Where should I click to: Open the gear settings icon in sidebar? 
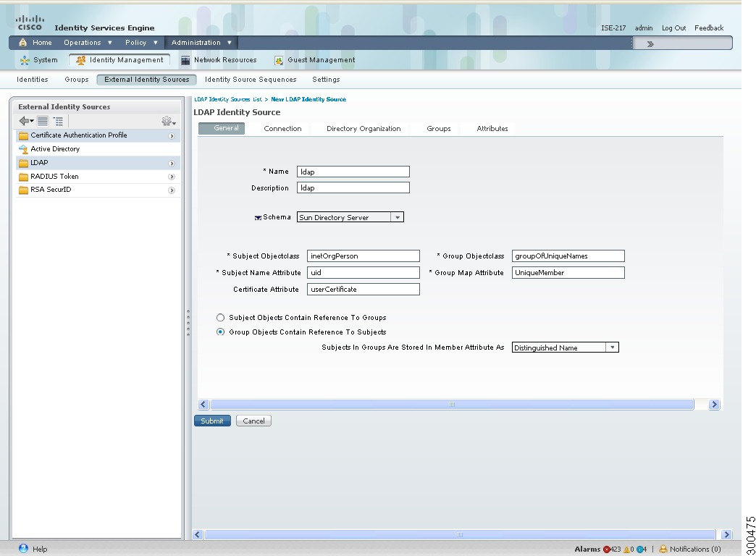pyautogui.click(x=168, y=121)
